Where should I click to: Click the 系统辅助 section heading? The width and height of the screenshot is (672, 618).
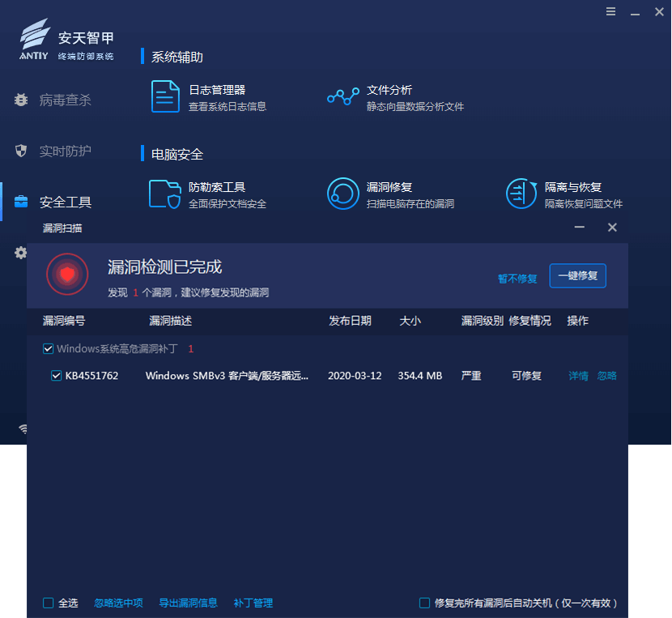(177, 57)
